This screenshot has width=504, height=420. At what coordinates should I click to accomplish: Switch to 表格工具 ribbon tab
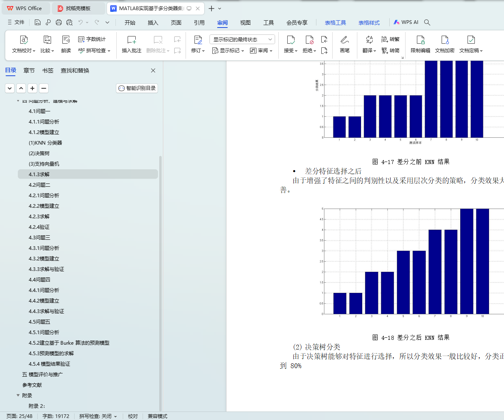click(335, 23)
